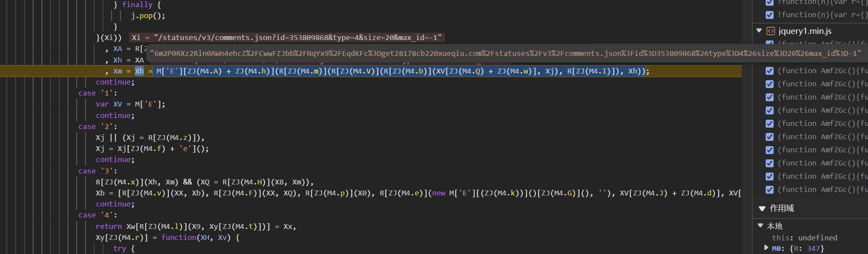Toggle first AmfZGc breakpoint checkbox below the tooltip
The width and height of the screenshot is (868, 254).
point(770,71)
